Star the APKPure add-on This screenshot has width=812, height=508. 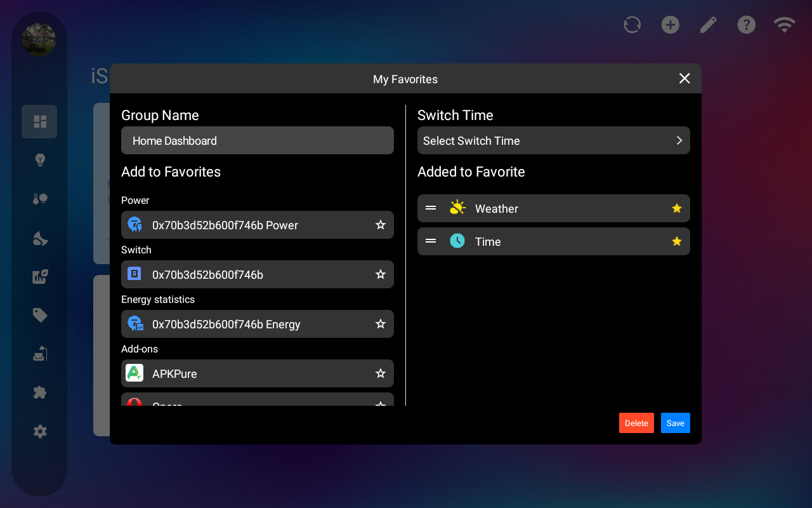pos(381,373)
